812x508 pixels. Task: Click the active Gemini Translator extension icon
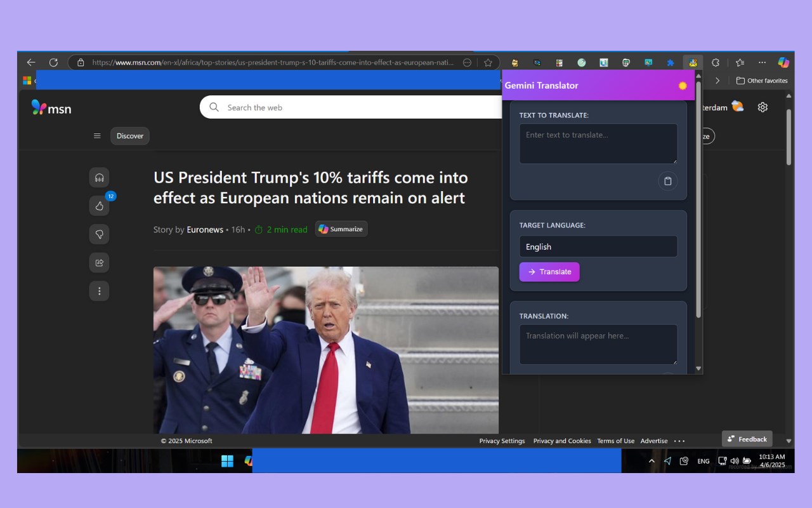point(693,62)
